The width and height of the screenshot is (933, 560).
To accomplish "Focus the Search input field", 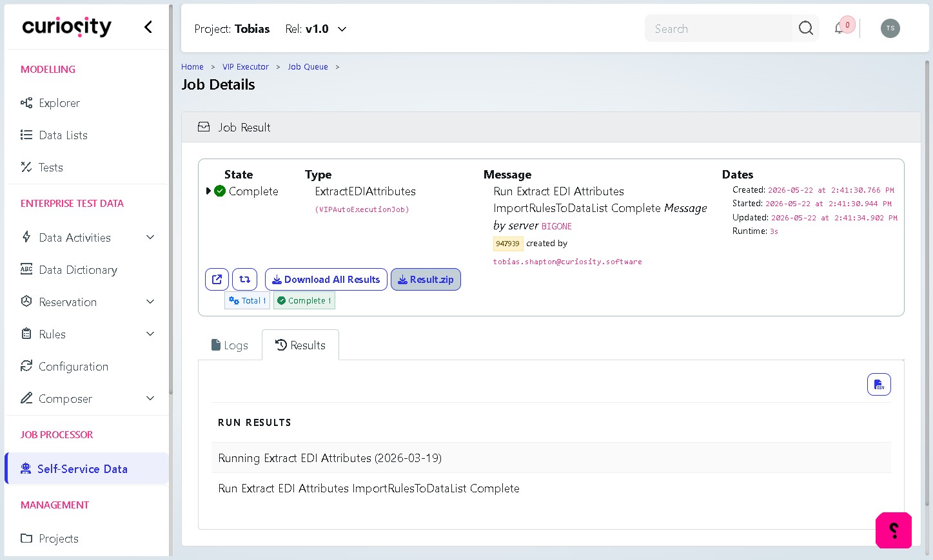I will pos(719,28).
